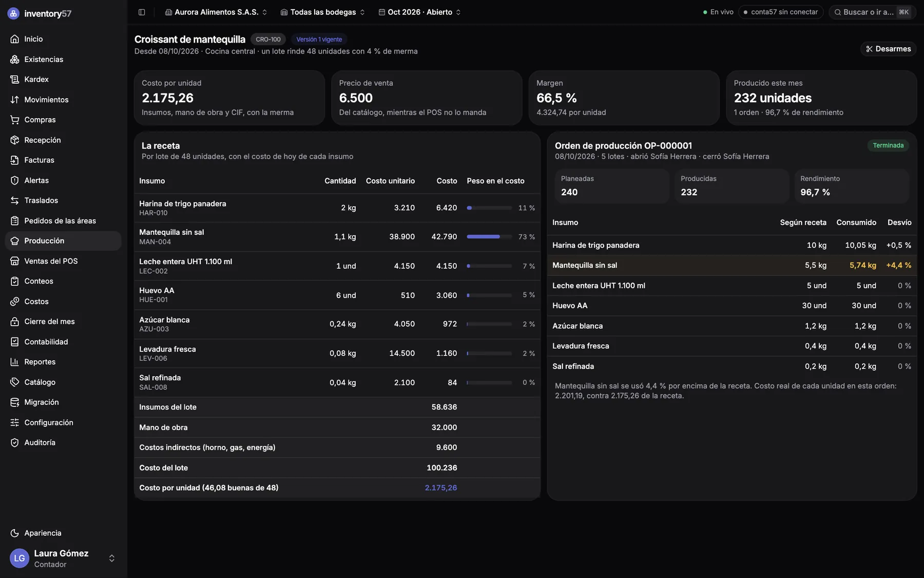Click the Kardex icon in sidebar
Screen dimensions: 924x578
coord(14,80)
